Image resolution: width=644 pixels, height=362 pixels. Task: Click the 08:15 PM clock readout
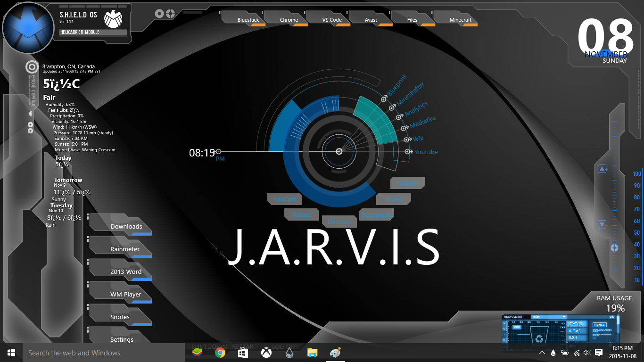pyautogui.click(x=207, y=154)
